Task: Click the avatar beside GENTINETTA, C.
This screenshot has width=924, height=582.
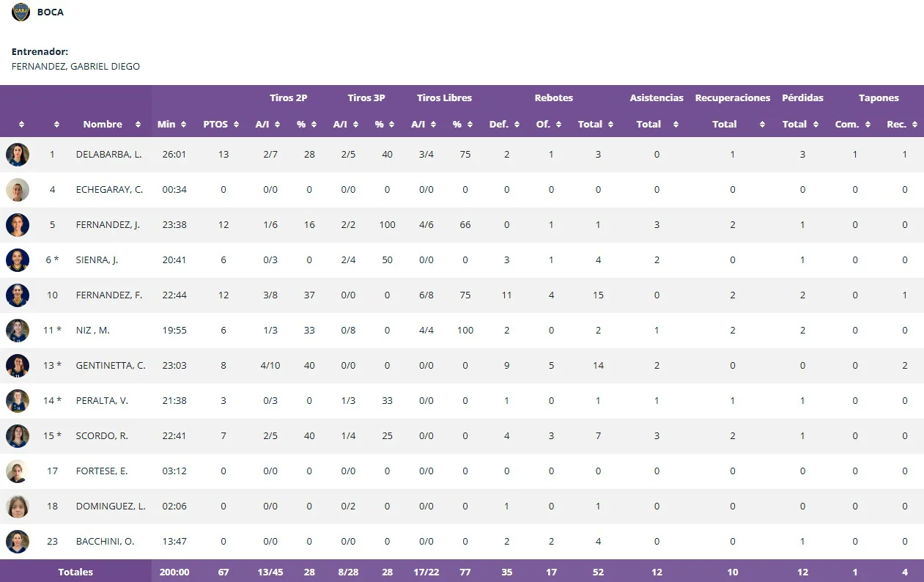Action: [18, 366]
